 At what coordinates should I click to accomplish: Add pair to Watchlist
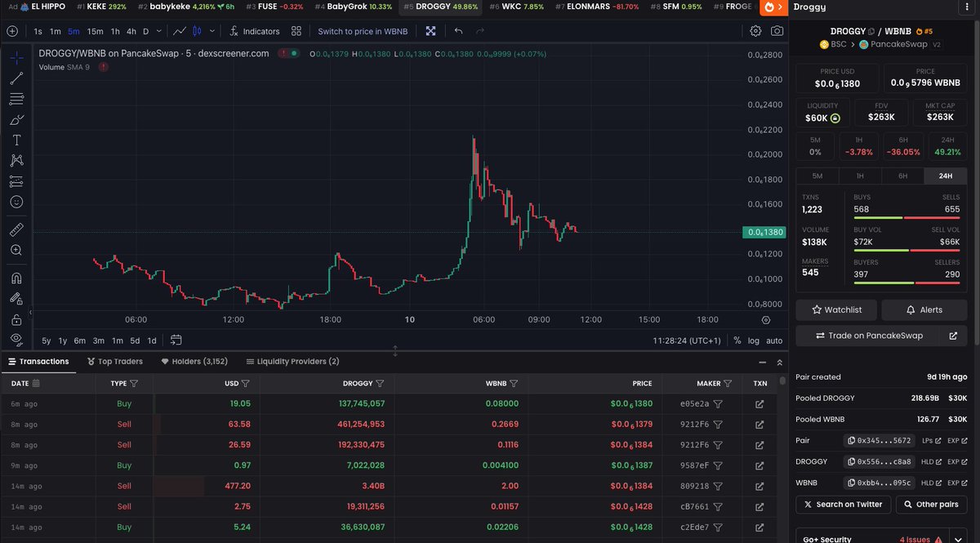pyautogui.click(x=838, y=309)
